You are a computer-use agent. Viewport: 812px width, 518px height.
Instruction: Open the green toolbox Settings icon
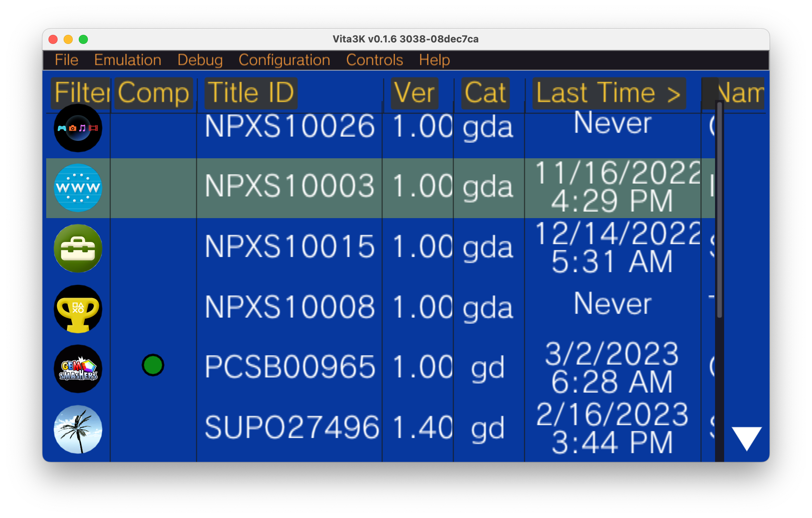tap(78, 248)
